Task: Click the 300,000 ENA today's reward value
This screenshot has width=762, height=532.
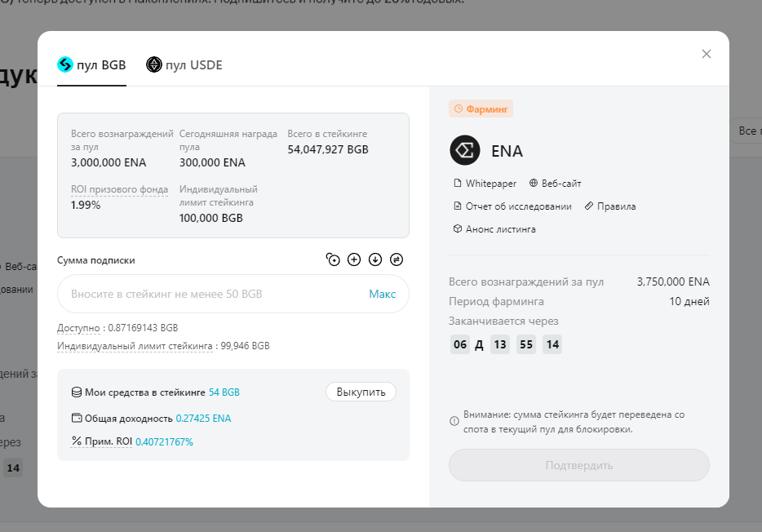Action: (212, 162)
